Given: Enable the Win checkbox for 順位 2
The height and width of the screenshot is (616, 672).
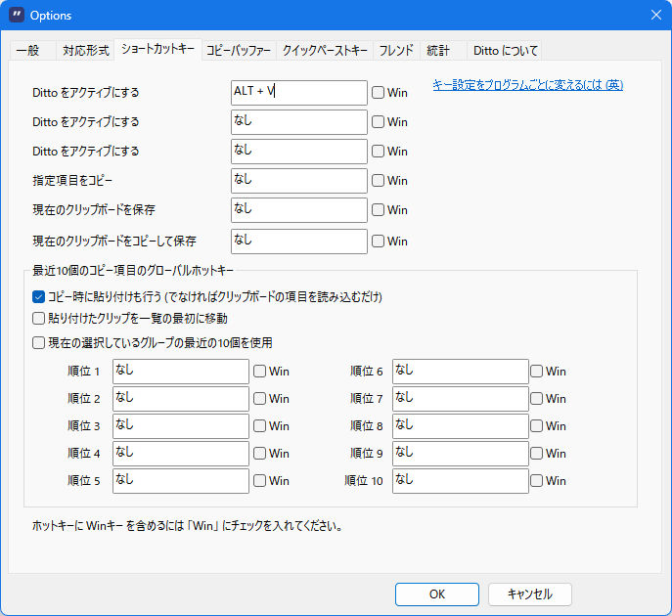Looking at the screenshot, I should 259,398.
